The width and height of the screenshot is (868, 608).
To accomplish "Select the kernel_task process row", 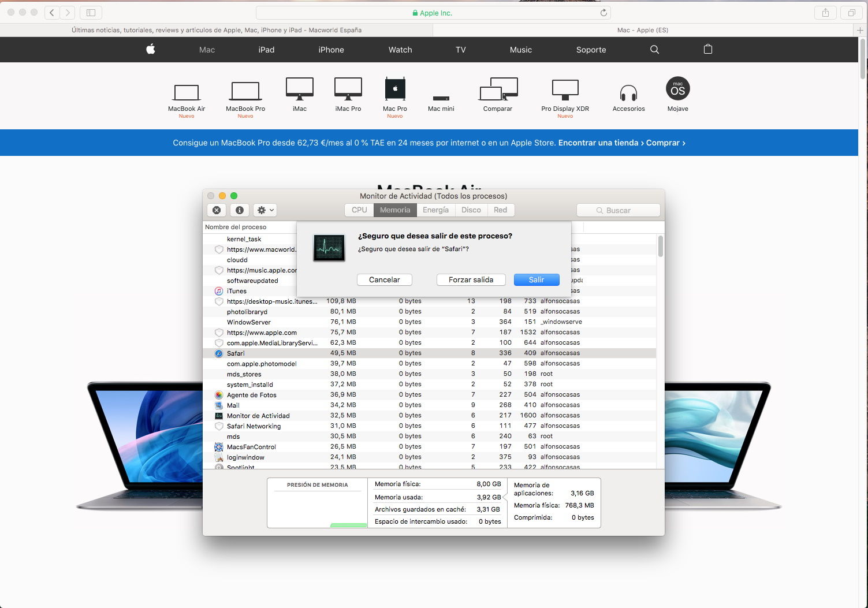I will coord(250,239).
